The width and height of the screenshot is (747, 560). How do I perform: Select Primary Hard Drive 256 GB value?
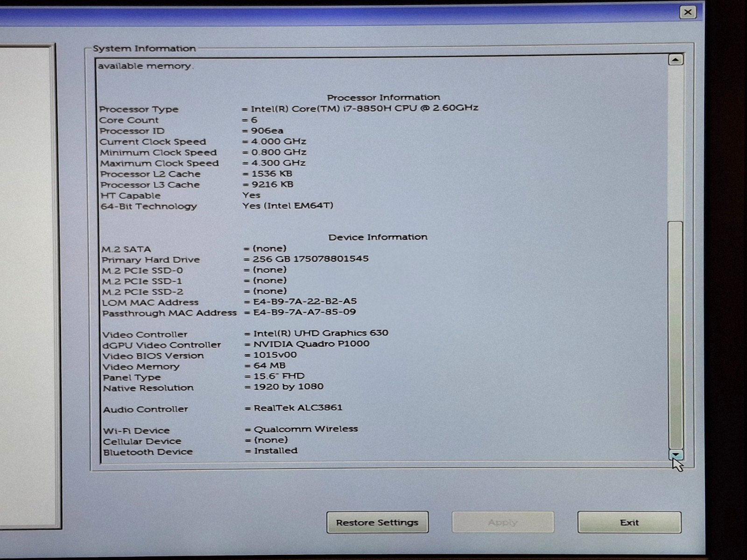click(310, 259)
